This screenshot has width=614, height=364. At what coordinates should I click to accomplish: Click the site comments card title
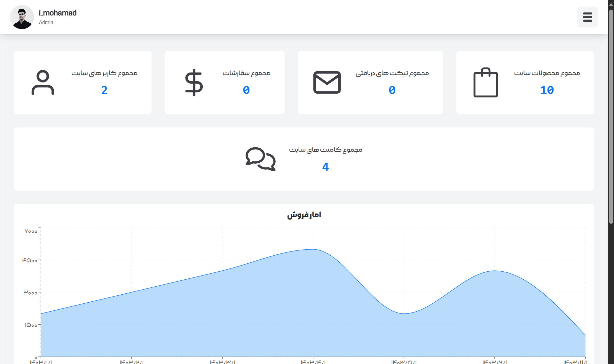coord(326,150)
